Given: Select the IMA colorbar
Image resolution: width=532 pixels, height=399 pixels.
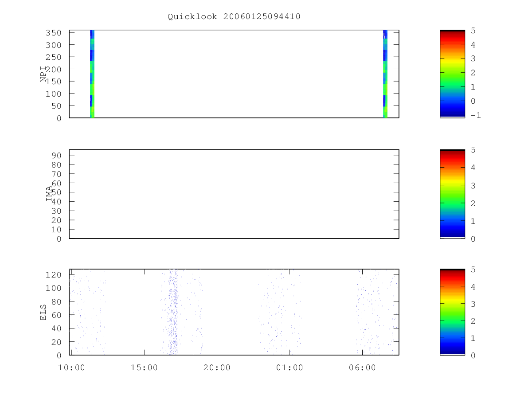Looking at the screenshot, I should tap(452, 194).
